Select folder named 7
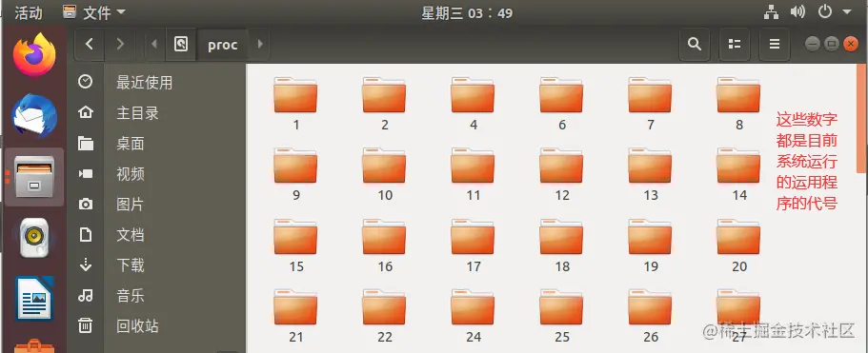This screenshot has width=868, height=353. point(650,104)
